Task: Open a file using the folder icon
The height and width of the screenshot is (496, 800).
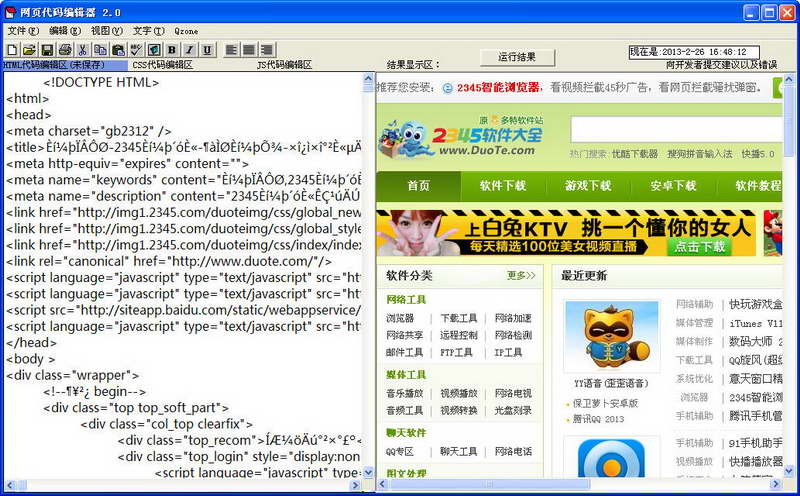Action: click(x=29, y=49)
